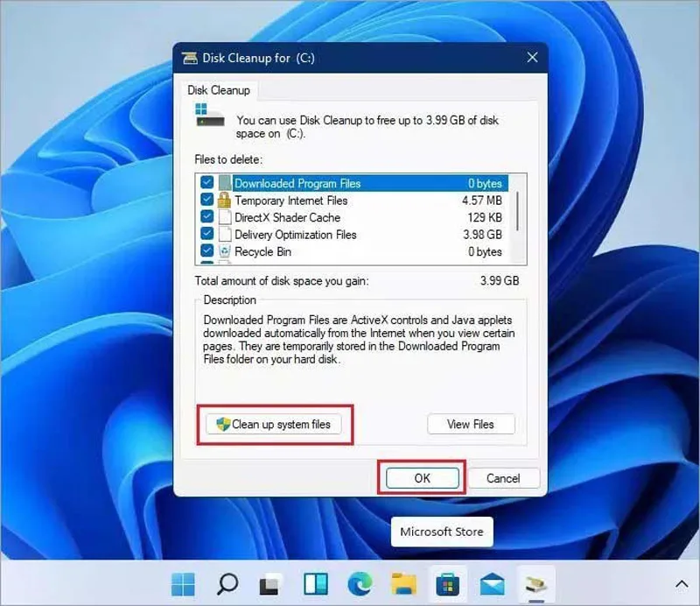Image resolution: width=700 pixels, height=606 pixels.
Task: Click Clean up system files
Action: 274,424
